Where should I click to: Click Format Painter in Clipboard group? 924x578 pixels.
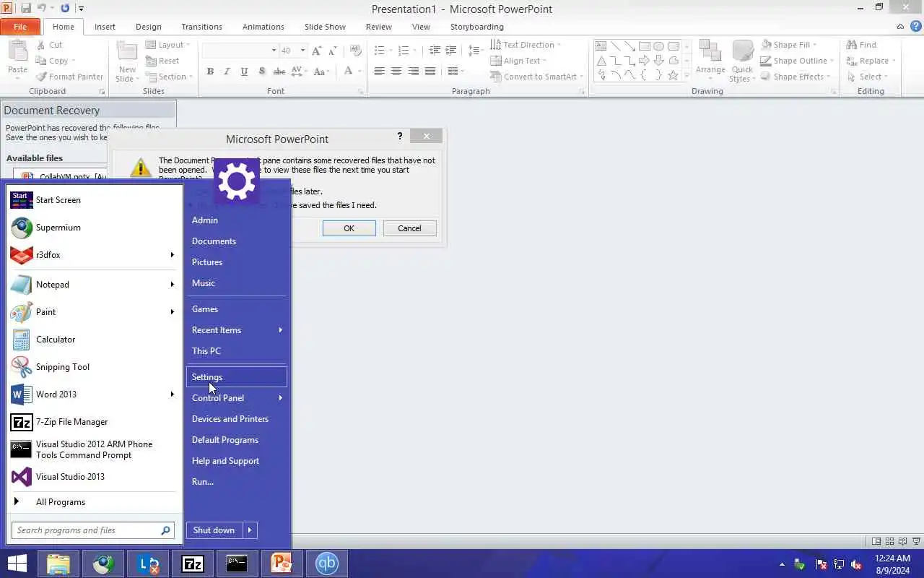pyautogui.click(x=70, y=77)
